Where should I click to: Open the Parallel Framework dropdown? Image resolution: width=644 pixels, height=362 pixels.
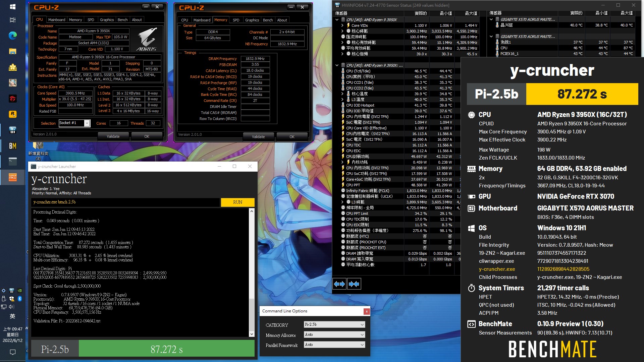[x=334, y=345]
